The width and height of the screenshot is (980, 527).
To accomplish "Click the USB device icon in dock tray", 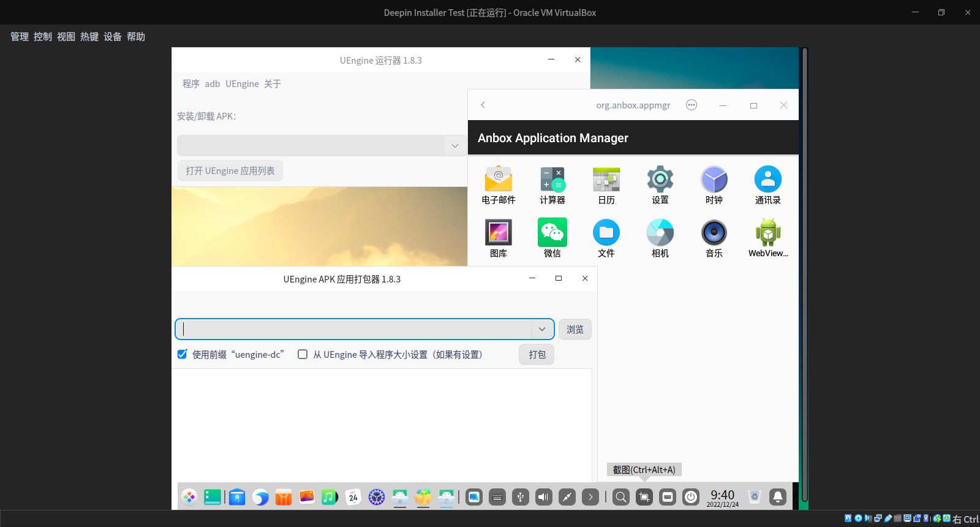I will [x=521, y=497].
